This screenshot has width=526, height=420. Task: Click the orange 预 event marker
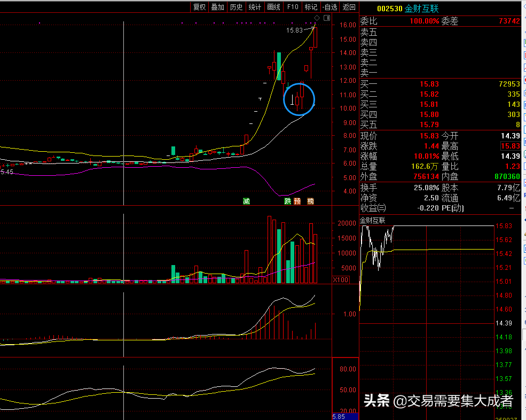pos(297,201)
